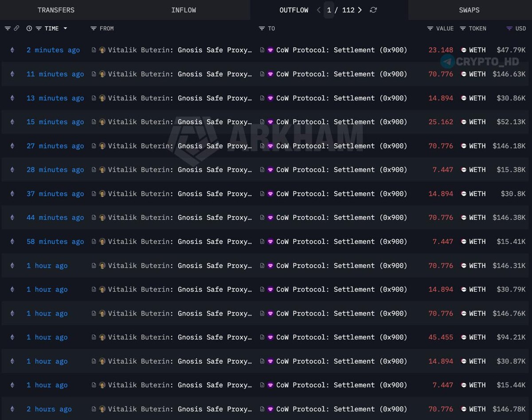Click Ethereum icon in the 2 hours ago row
The width and height of the screenshot is (532, 420).
[x=12, y=409]
